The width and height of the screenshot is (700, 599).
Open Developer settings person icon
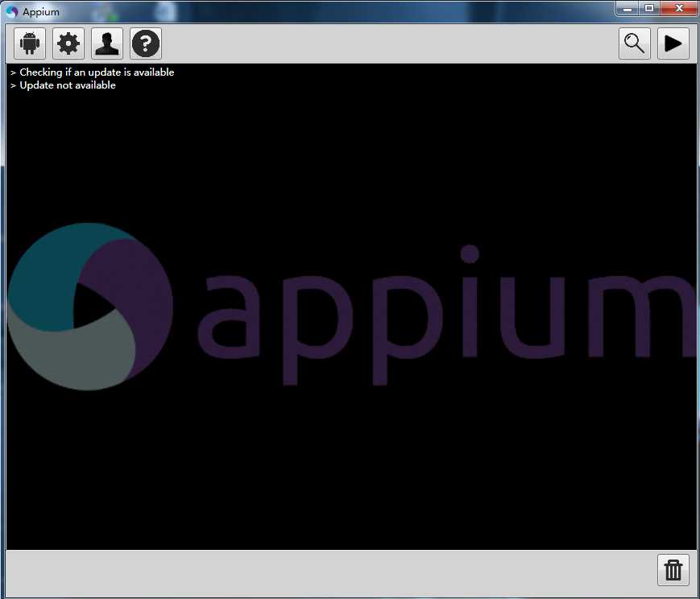[x=107, y=43]
